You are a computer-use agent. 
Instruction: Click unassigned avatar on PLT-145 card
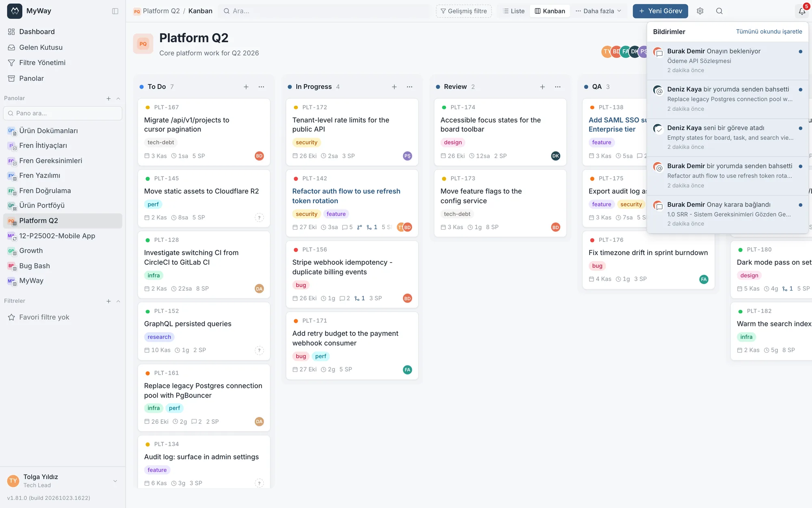click(x=259, y=217)
